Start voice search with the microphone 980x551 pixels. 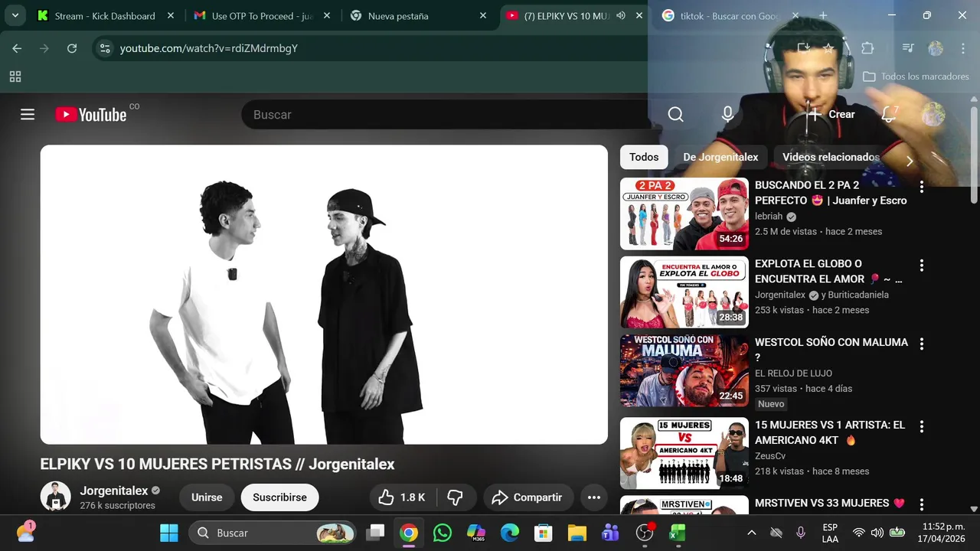727,115
